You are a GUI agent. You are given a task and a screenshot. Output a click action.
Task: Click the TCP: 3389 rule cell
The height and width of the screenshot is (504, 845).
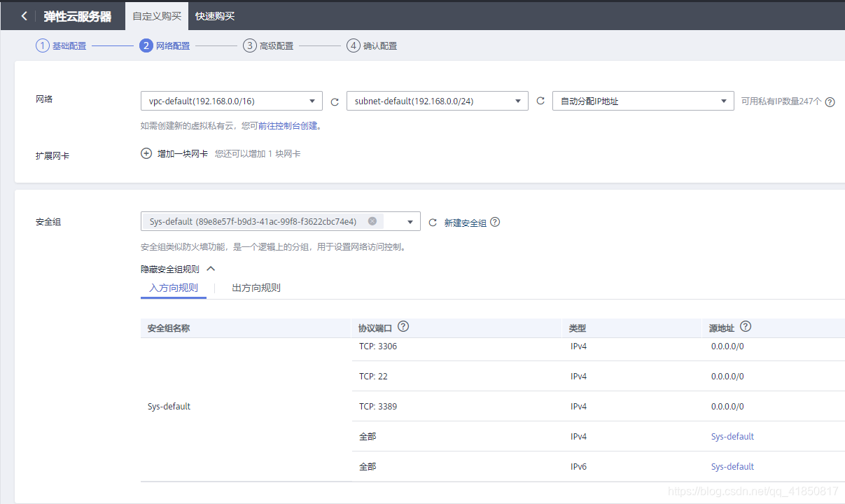378,406
